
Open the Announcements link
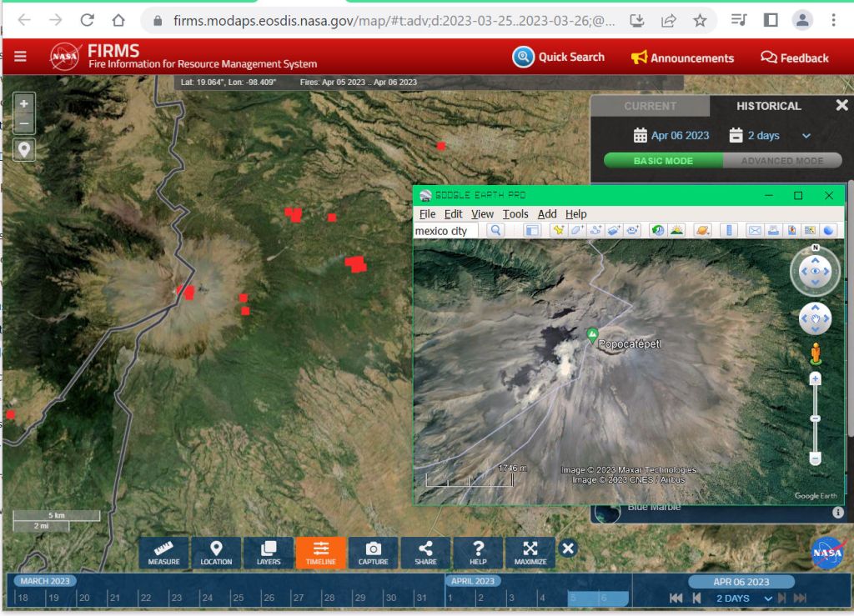[682, 58]
